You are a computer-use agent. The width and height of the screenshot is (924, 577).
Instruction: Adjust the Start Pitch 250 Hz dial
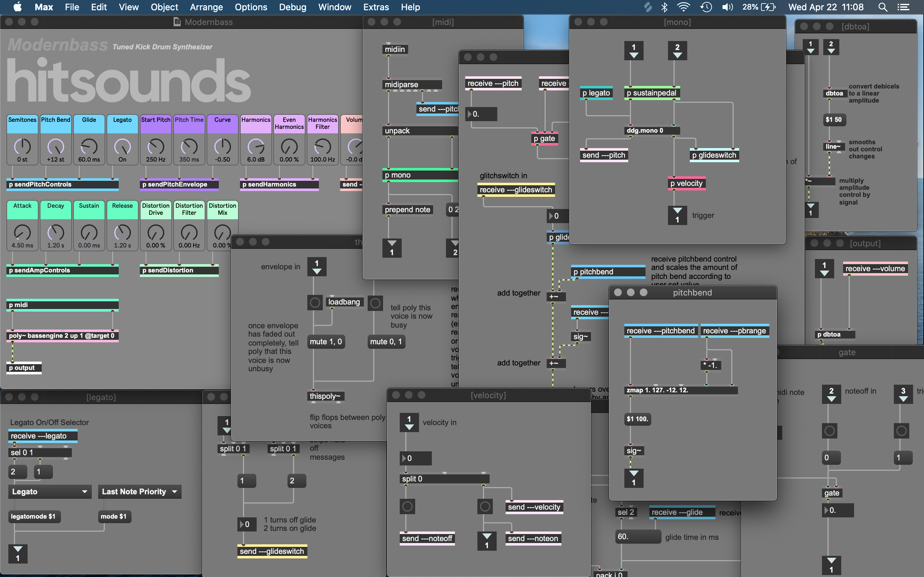click(x=156, y=147)
